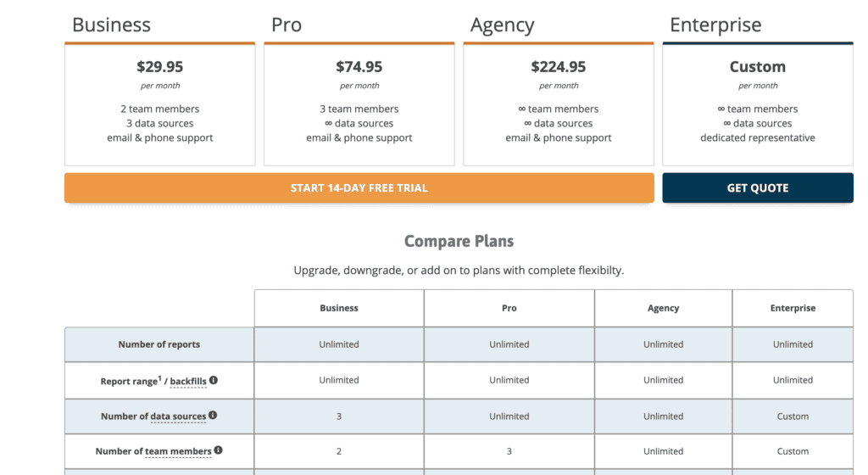Screen dimensions: 868x475
Task: Click the Pro column header in table
Action: pos(509,308)
